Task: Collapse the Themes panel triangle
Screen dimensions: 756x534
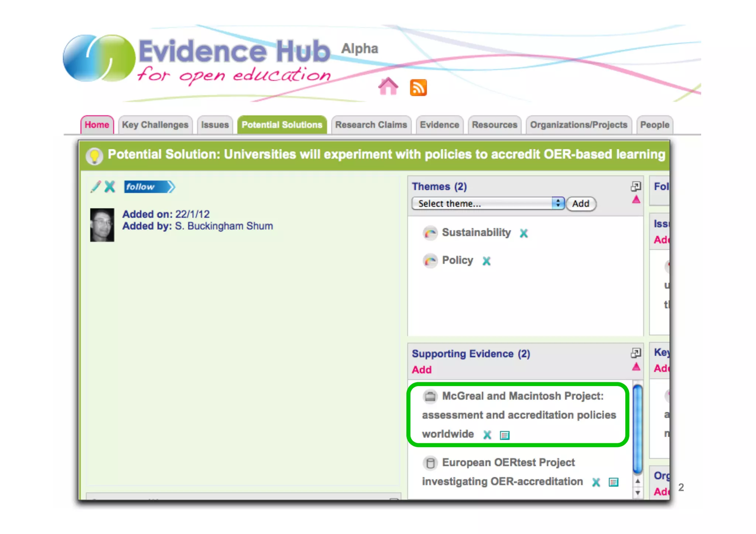Action: [636, 200]
